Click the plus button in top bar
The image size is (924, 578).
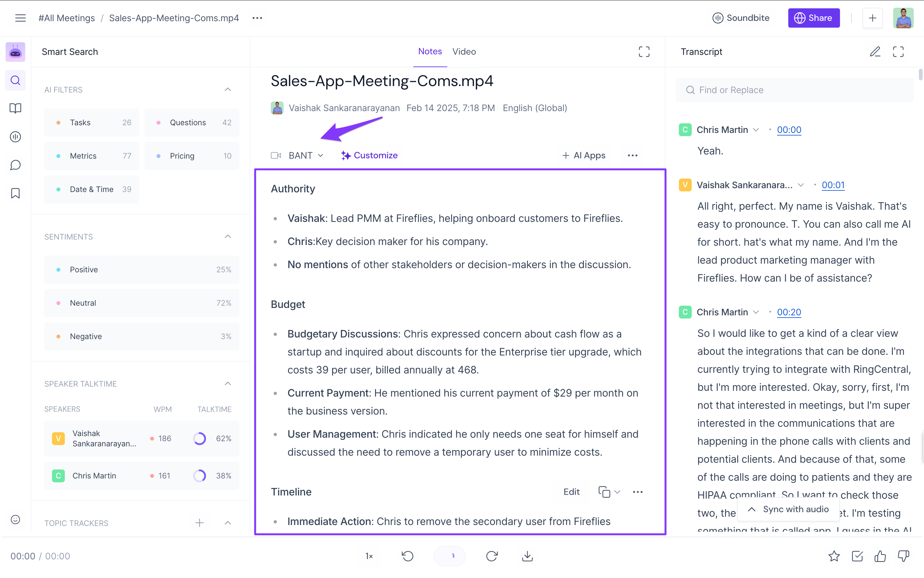[x=872, y=18]
